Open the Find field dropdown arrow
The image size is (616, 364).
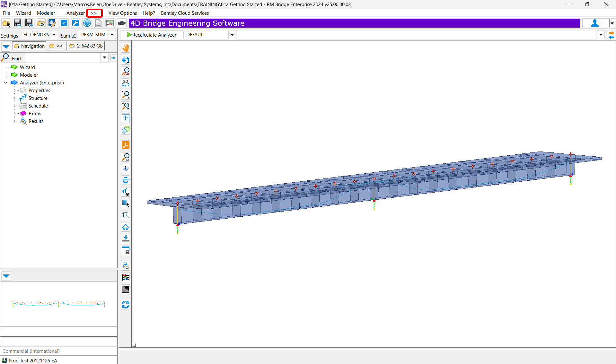click(x=104, y=58)
